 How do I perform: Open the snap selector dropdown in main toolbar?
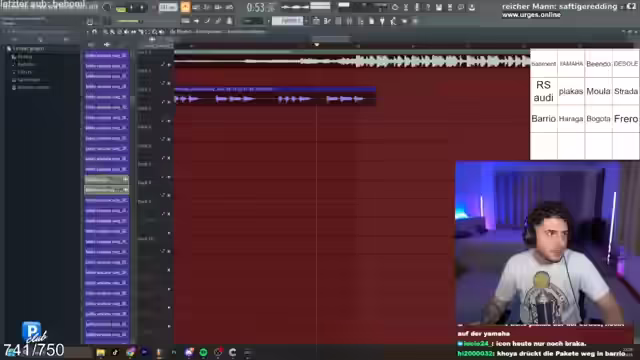pyautogui.click(x=252, y=20)
